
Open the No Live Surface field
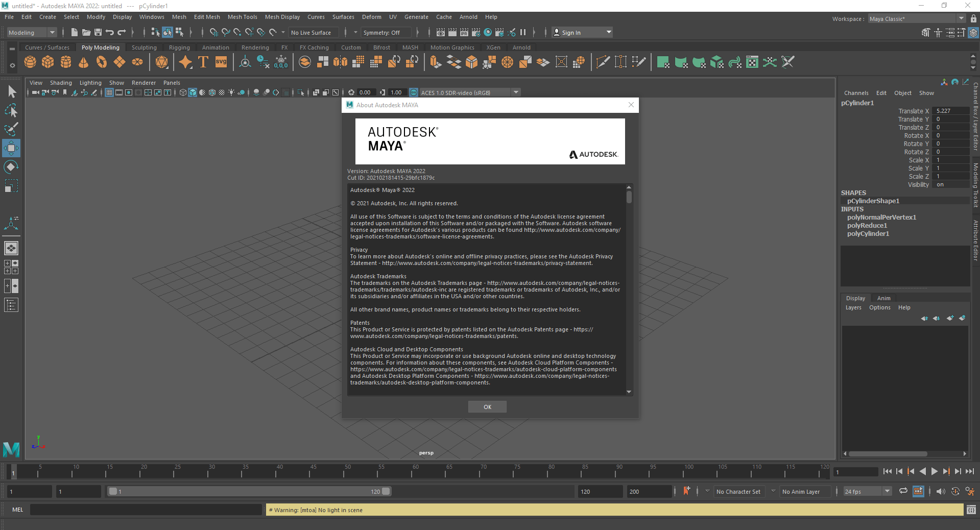[x=313, y=33]
